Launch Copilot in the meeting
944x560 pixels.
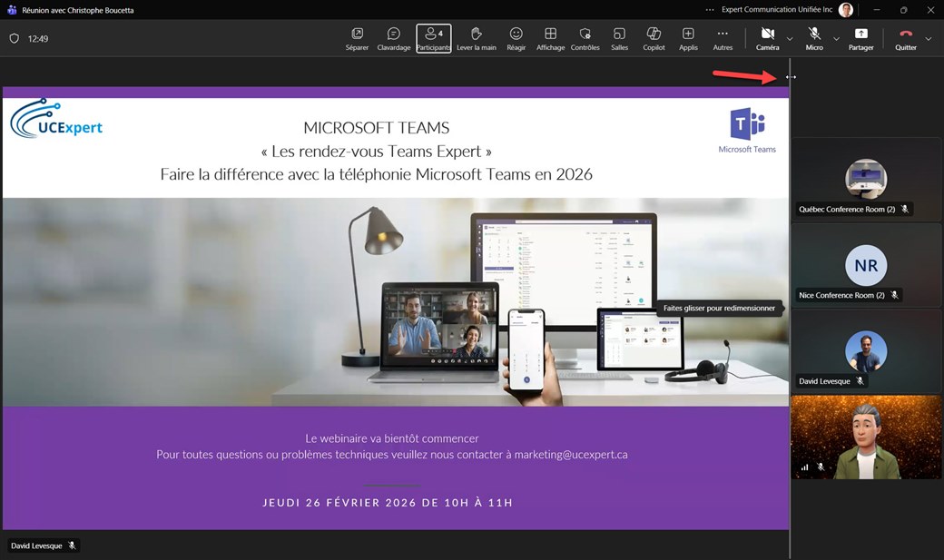654,38
